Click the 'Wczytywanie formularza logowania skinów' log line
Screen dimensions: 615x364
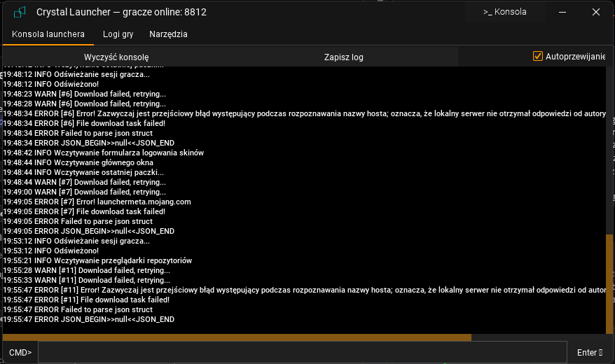pos(104,153)
